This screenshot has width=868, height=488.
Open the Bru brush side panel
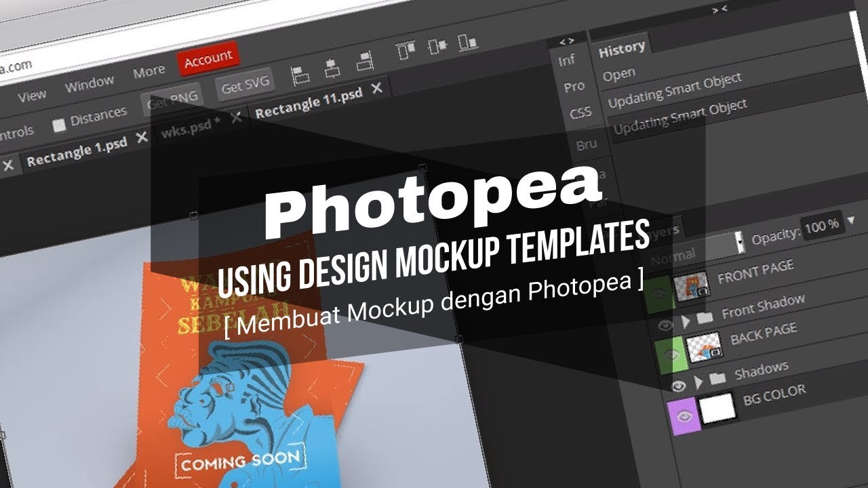[x=586, y=144]
